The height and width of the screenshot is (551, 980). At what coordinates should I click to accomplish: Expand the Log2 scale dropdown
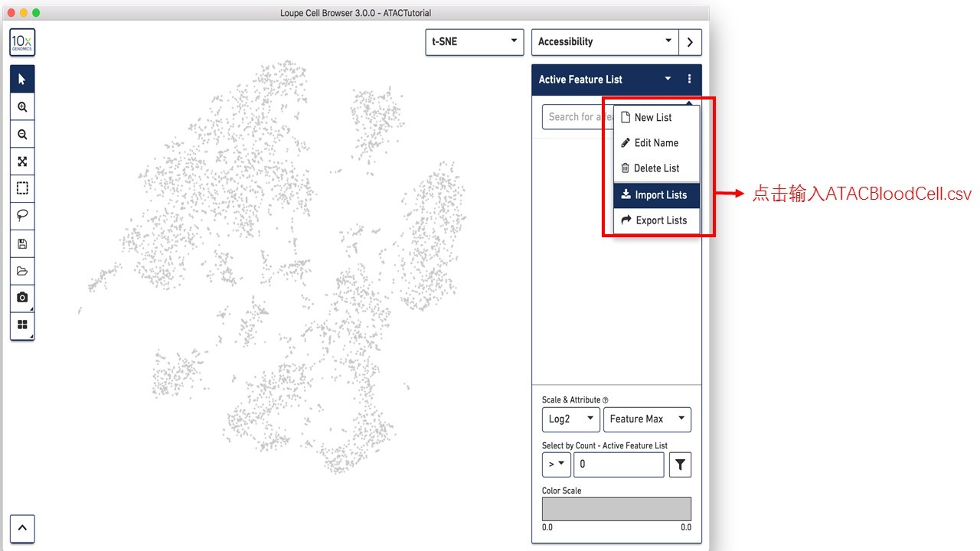click(x=570, y=419)
